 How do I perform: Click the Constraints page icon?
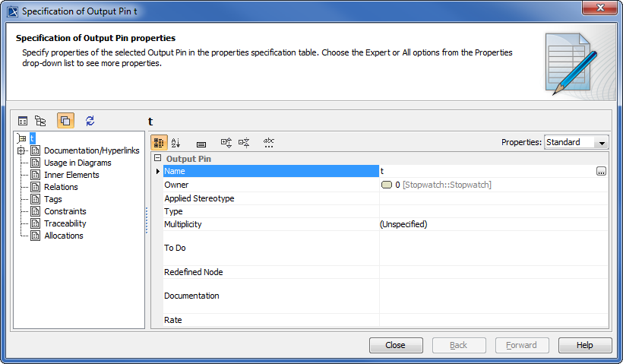point(36,211)
